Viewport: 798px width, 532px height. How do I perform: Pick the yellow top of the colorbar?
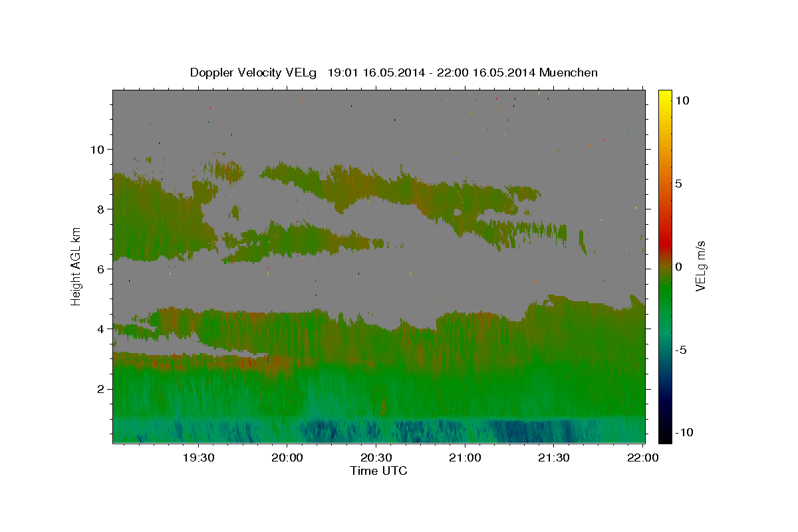point(664,96)
